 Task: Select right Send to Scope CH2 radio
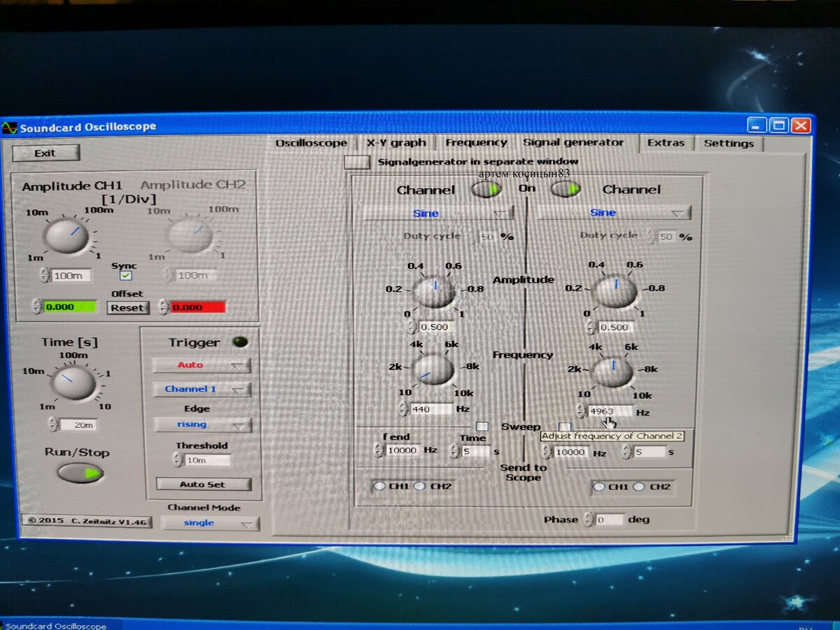[x=639, y=486]
